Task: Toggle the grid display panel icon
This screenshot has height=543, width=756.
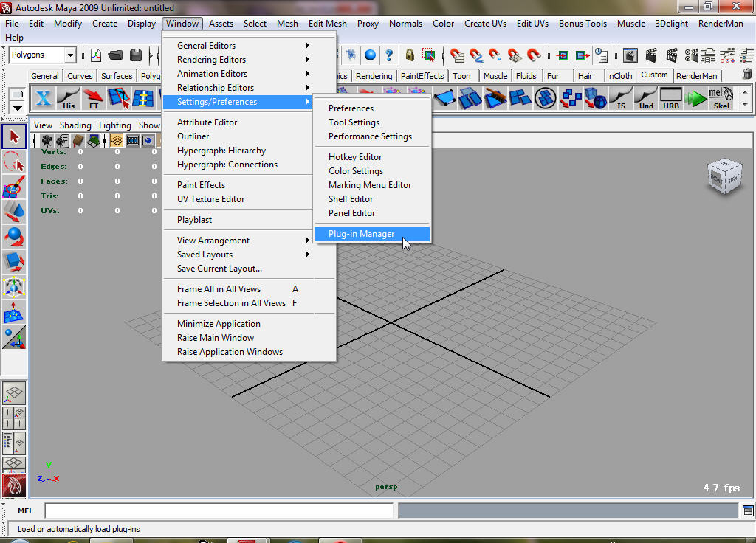Action: pyautogui.click(x=116, y=141)
